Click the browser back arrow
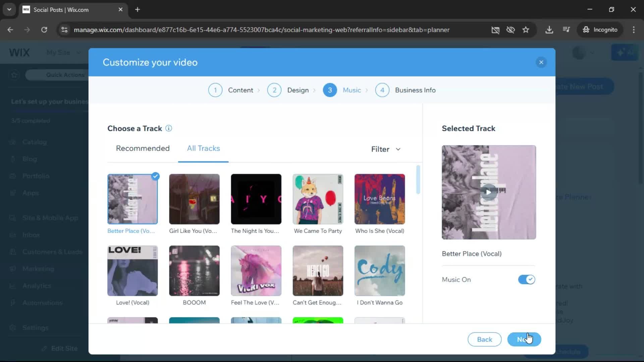 coord(10,30)
